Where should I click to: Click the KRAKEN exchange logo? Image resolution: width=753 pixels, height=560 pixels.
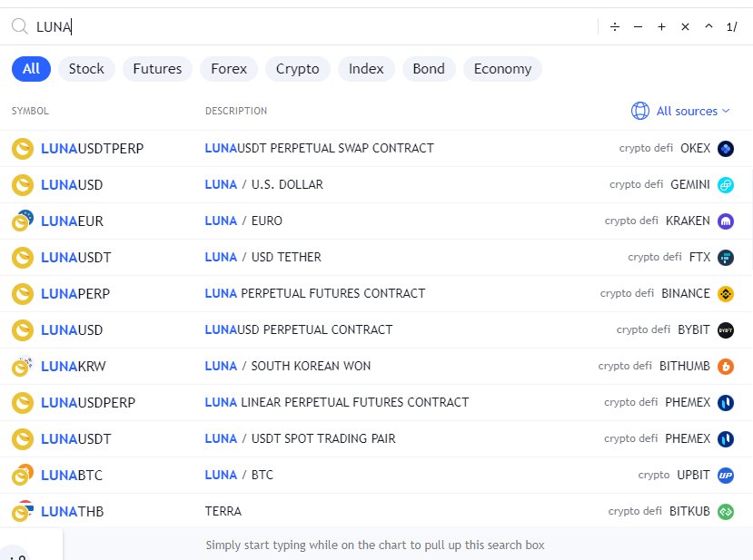(726, 221)
